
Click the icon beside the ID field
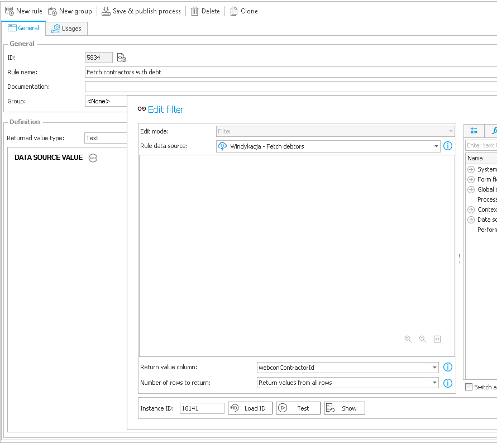[121, 58]
